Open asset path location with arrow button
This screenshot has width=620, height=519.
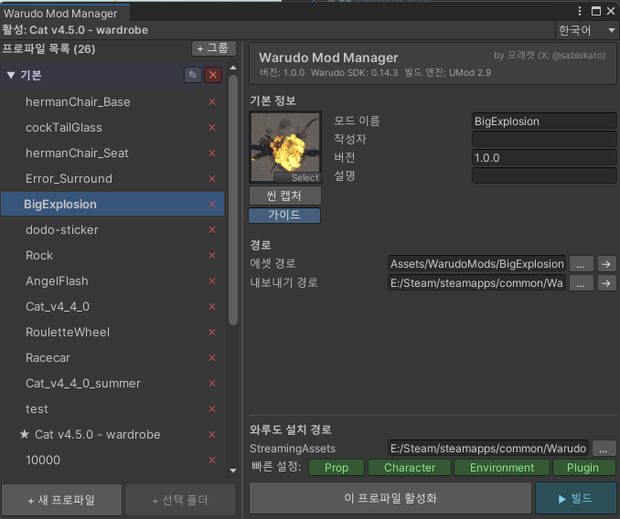606,264
